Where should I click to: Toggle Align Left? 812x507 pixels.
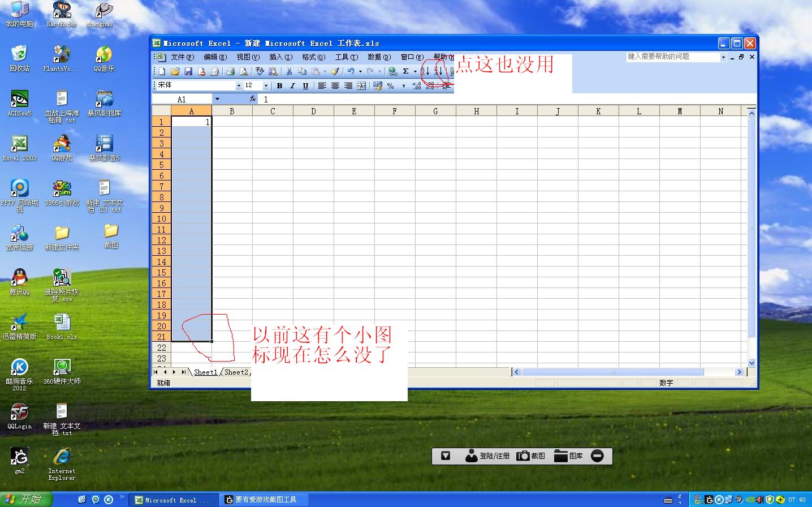[x=322, y=85]
